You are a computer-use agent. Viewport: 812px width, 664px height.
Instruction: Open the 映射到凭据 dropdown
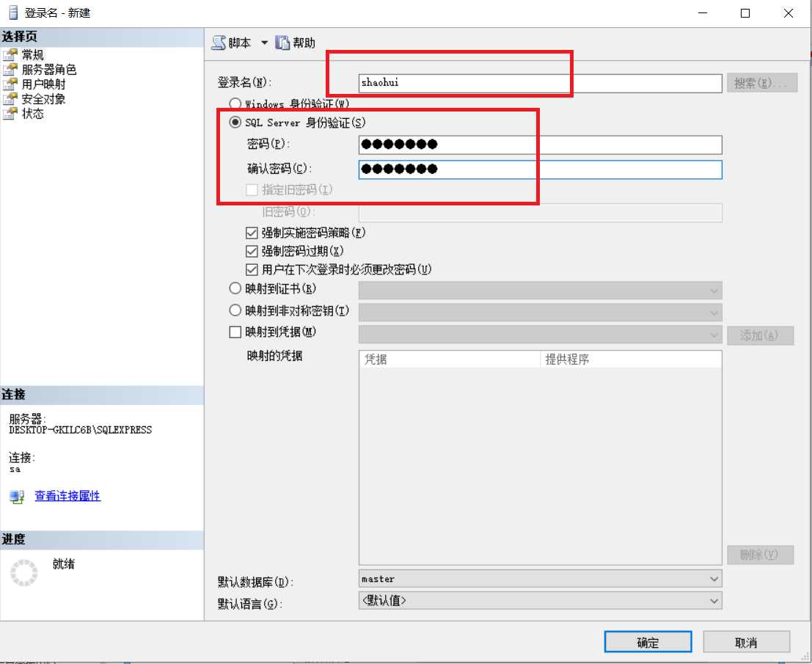(x=540, y=335)
